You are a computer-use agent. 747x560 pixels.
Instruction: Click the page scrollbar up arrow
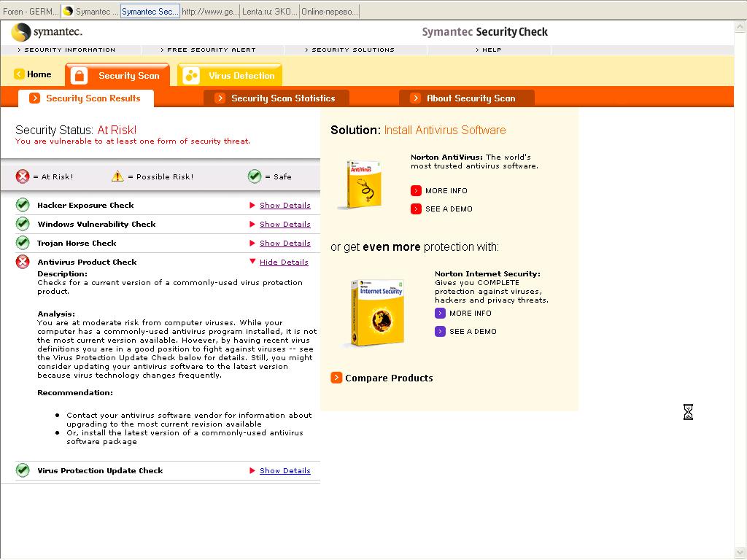tap(740, 27)
